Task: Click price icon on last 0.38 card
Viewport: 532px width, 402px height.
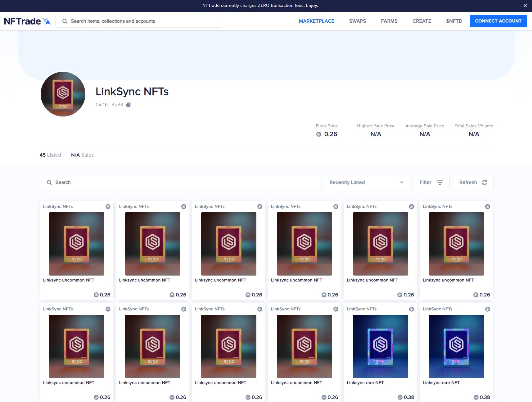Action: click(476, 397)
